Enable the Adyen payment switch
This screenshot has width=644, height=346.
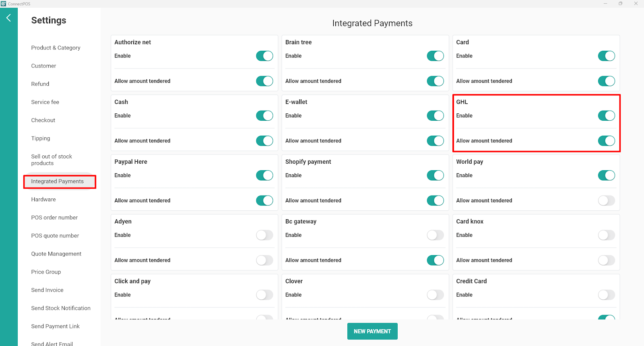[264, 235]
